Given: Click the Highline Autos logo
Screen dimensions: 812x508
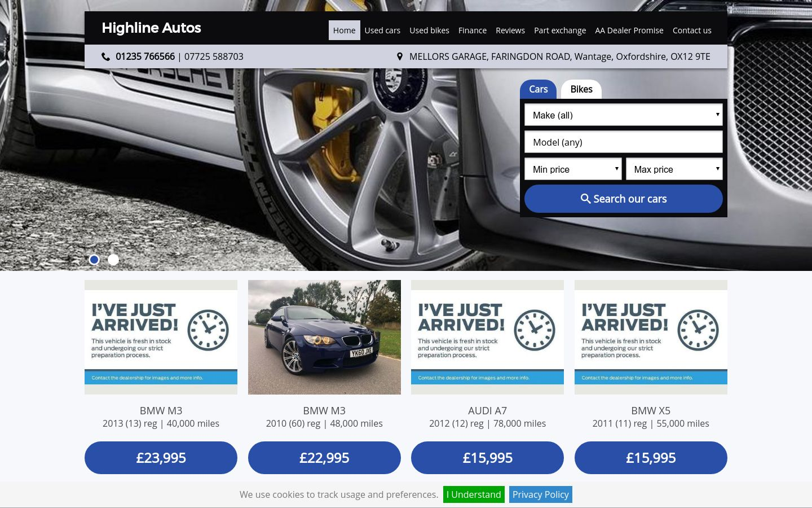Looking at the screenshot, I should tap(151, 28).
